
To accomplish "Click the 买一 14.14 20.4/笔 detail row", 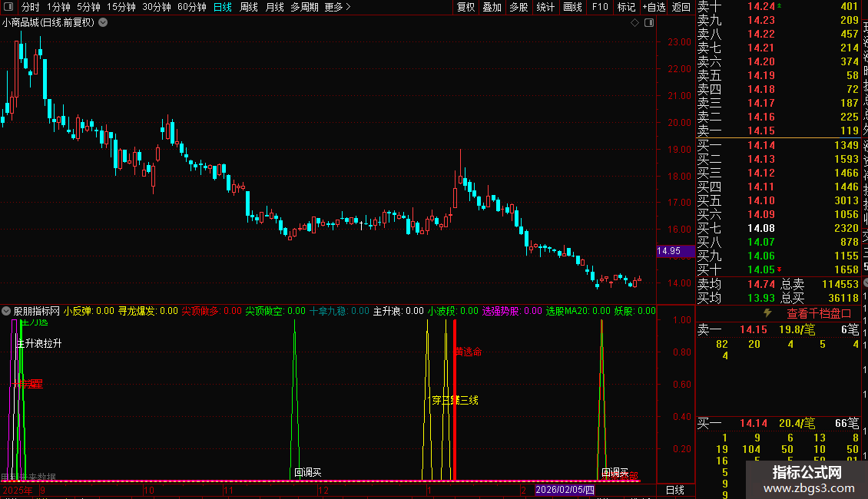I will pyautogui.click(x=778, y=424).
